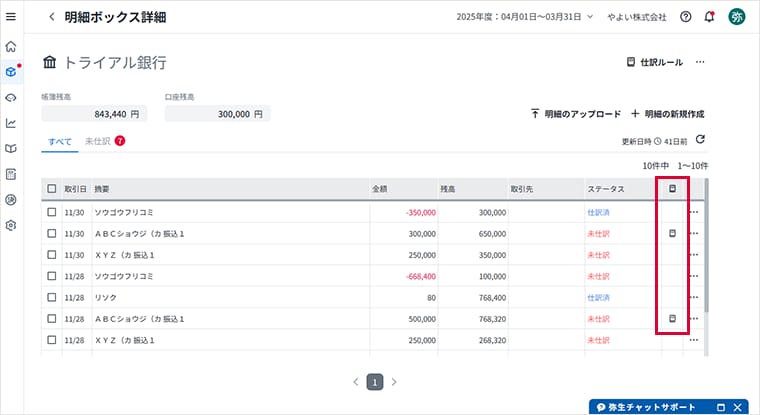Click the refresh icon beside 更新日時
This screenshot has height=415, width=760.
700,140
